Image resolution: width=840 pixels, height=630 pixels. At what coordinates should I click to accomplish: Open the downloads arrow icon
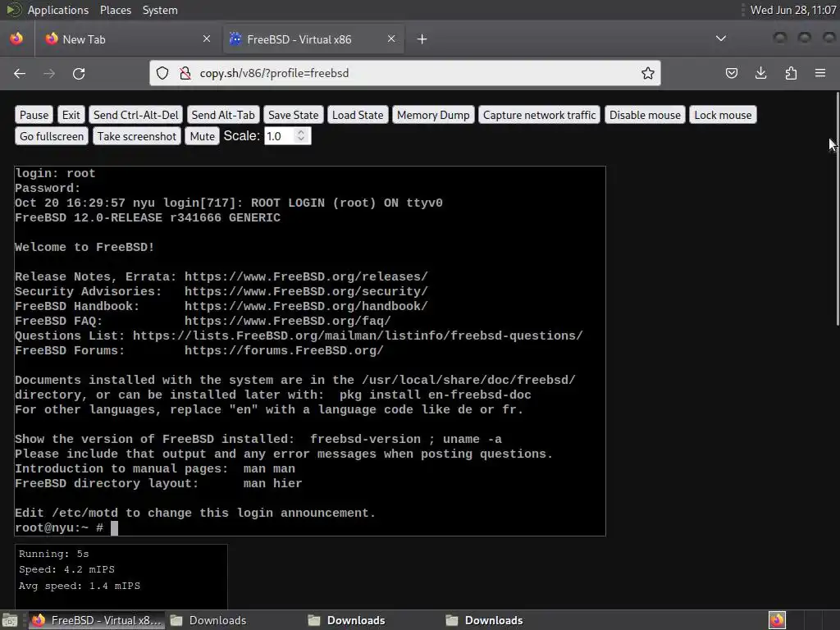tap(760, 73)
